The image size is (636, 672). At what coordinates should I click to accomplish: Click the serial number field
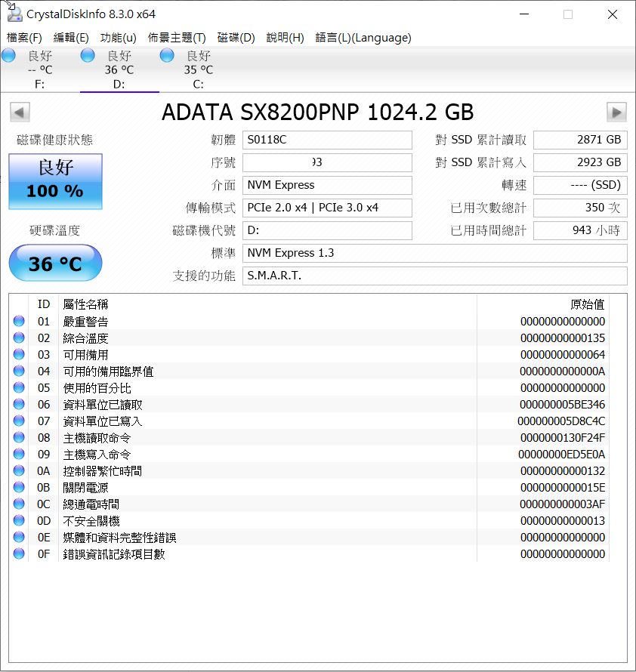click(x=327, y=162)
